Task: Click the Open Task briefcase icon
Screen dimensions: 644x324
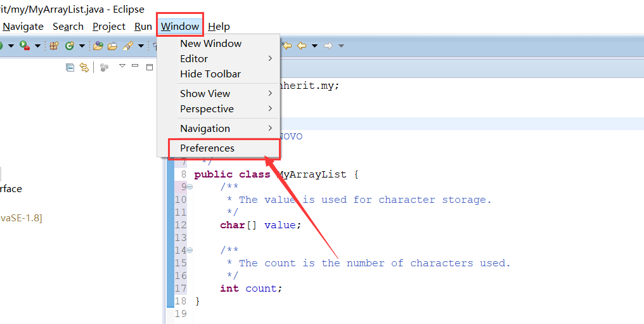Action: pos(113,46)
